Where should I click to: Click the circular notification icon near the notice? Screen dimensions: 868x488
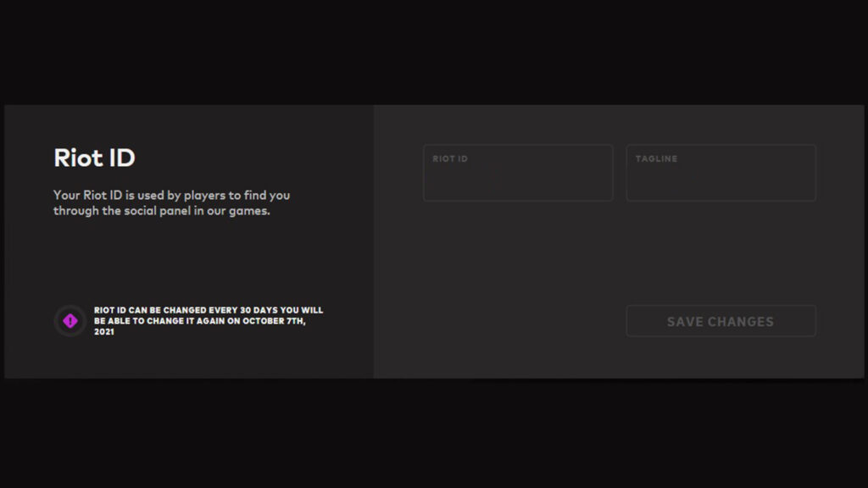tap(70, 322)
